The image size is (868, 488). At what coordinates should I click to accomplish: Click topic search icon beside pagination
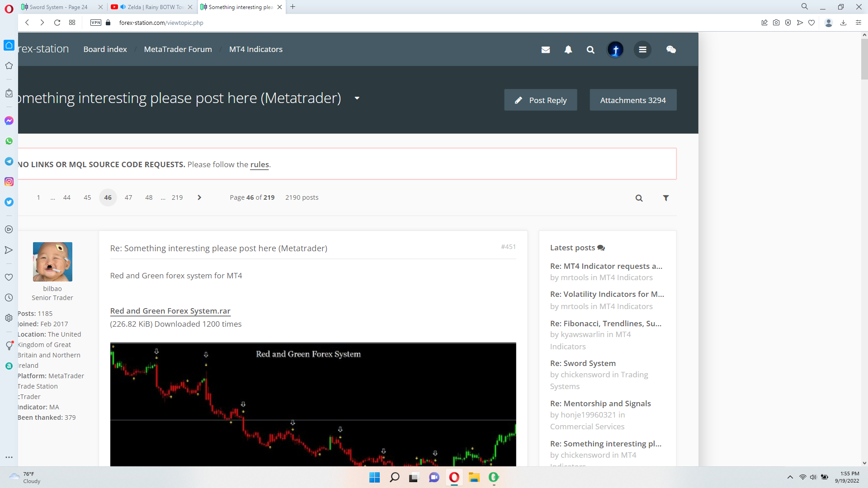pyautogui.click(x=639, y=198)
